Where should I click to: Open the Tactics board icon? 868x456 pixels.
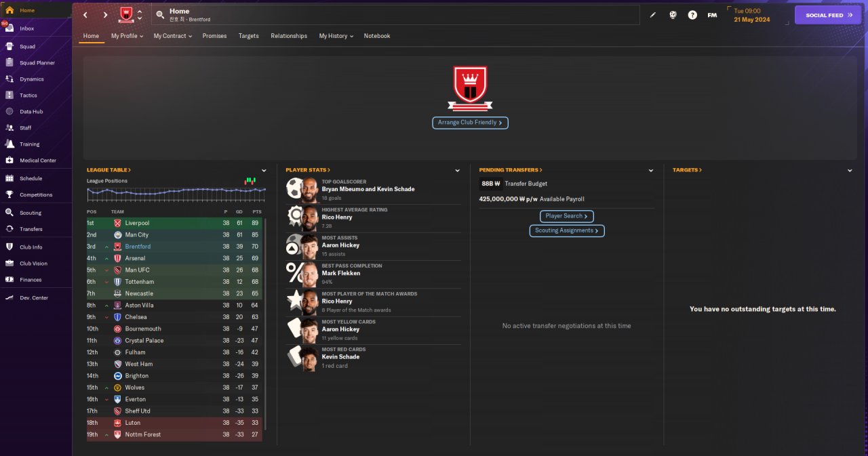(9, 96)
